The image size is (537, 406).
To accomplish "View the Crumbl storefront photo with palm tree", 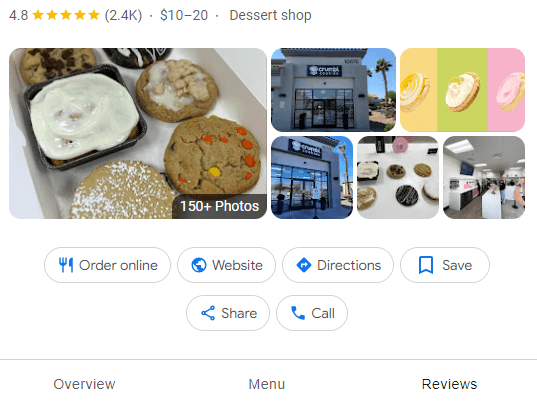I will pyautogui.click(x=333, y=90).
